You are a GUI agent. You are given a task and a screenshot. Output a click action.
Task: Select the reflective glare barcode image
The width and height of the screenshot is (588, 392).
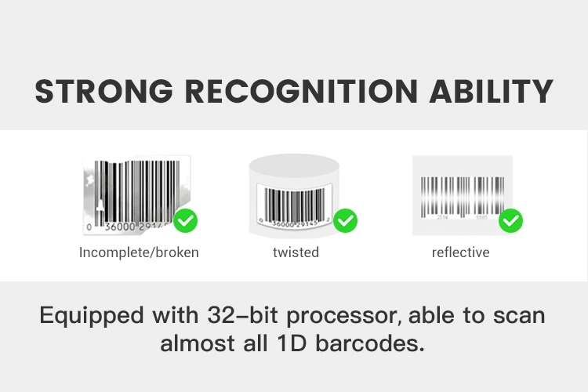(463, 195)
